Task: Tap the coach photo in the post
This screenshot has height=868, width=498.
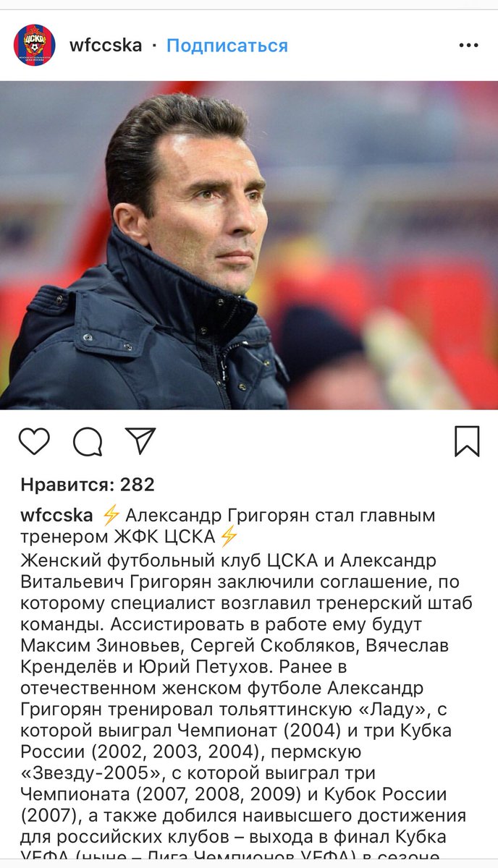Action: 249,245
